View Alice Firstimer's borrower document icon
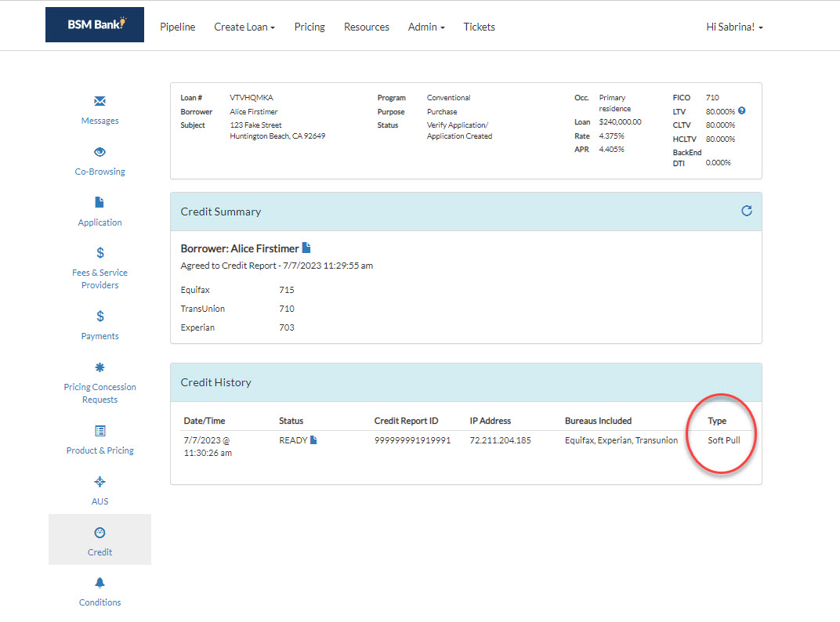The height and width of the screenshot is (622, 840). (305, 246)
